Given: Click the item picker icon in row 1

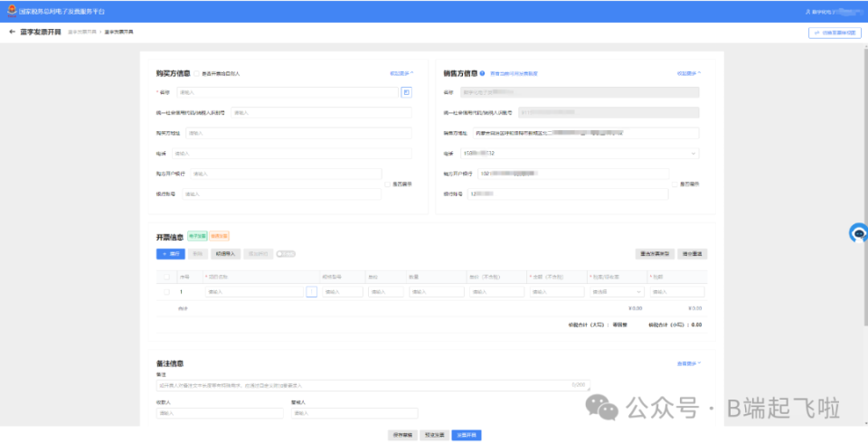Looking at the screenshot, I should pos(312,292).
